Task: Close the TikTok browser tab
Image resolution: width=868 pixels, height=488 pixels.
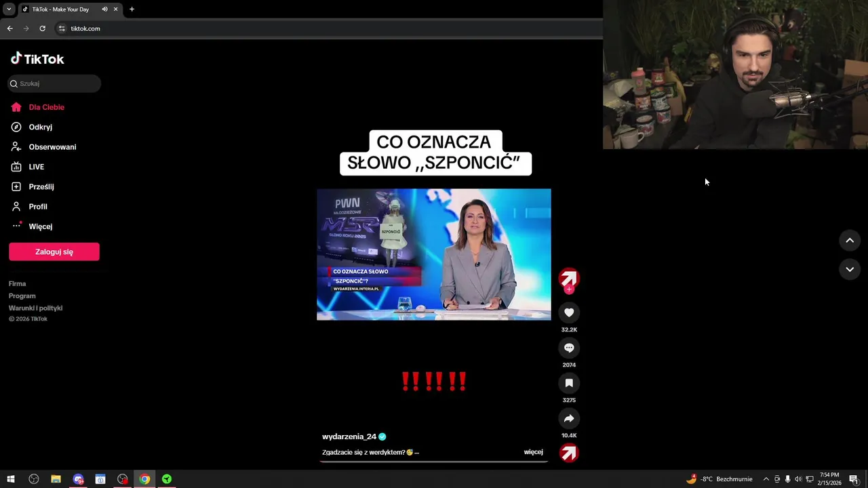Action: [x=115, y=9]
